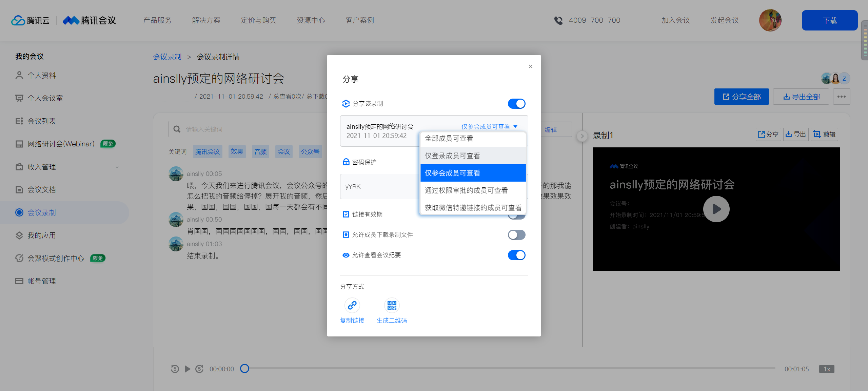Open 产品服务 nav menu
868x391 pixels.
point(157,20)
